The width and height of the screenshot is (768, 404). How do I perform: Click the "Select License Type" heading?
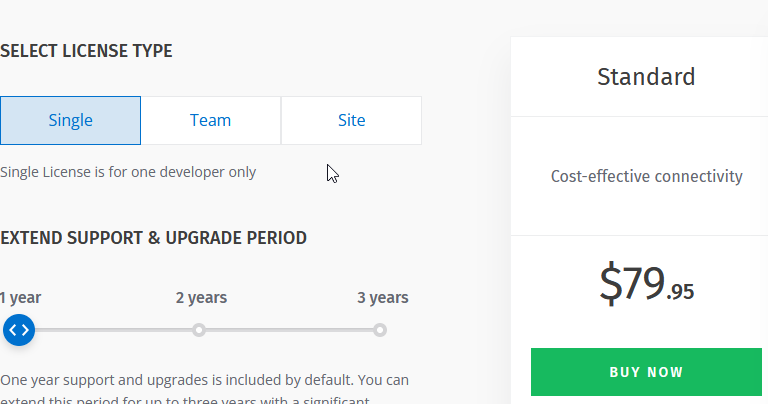[86, 51]
